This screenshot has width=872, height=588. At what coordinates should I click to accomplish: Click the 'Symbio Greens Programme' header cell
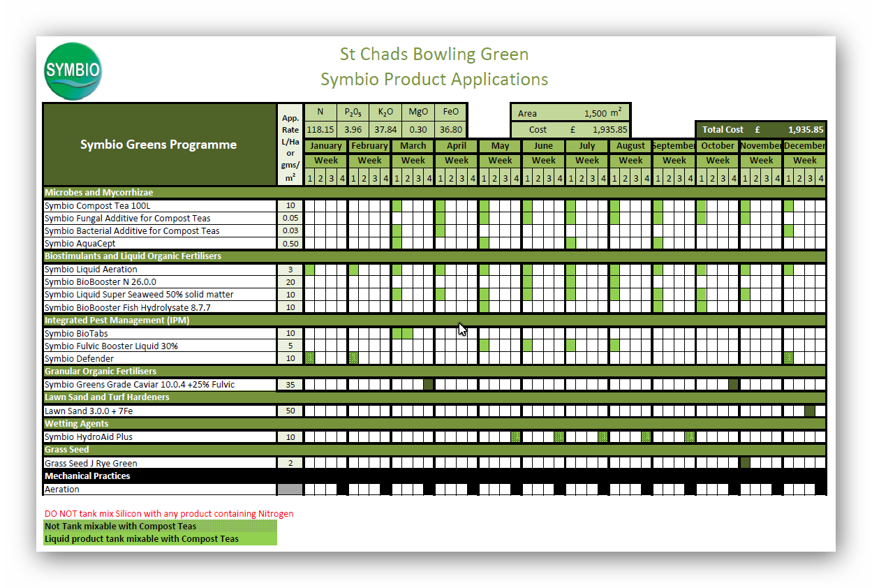[158, 145]
